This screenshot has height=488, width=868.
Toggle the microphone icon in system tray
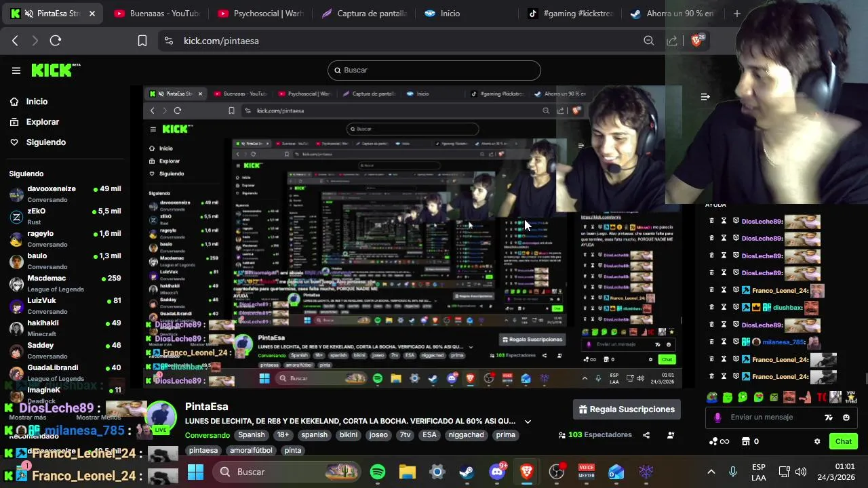pyautogui.click(x=732, y=472)
